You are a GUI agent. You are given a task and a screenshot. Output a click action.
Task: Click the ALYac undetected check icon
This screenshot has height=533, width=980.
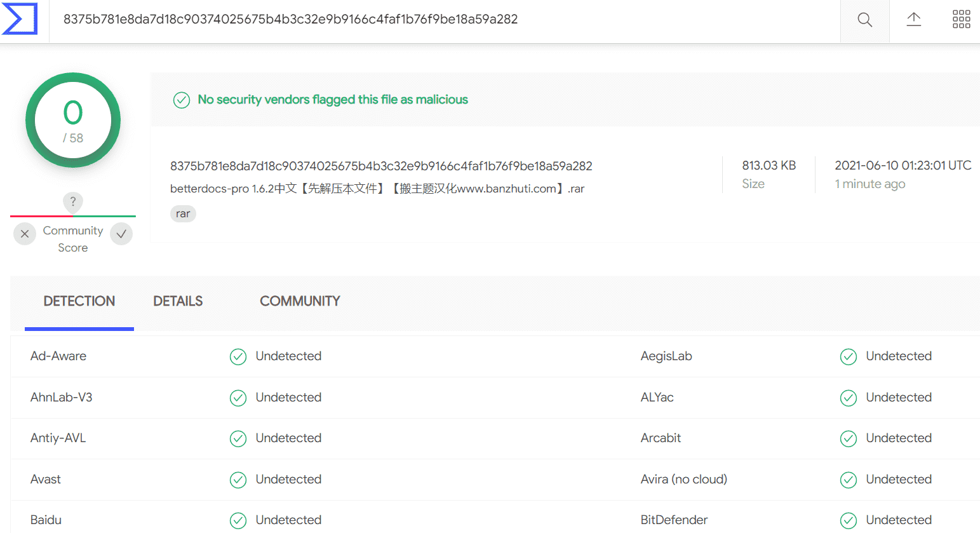tap(849, 398)
